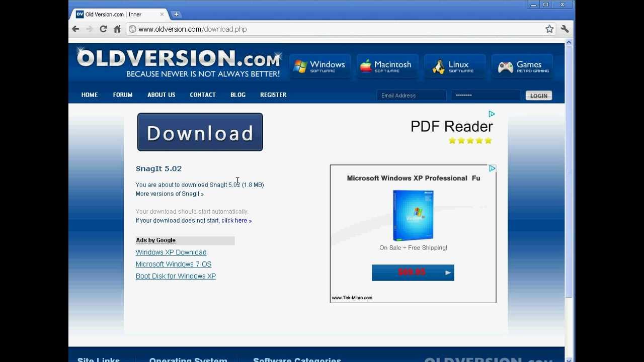This screenshot has width=644, height=362.
Task: Click the AdChoices icon on Windows XP ad
Action: 492,168
